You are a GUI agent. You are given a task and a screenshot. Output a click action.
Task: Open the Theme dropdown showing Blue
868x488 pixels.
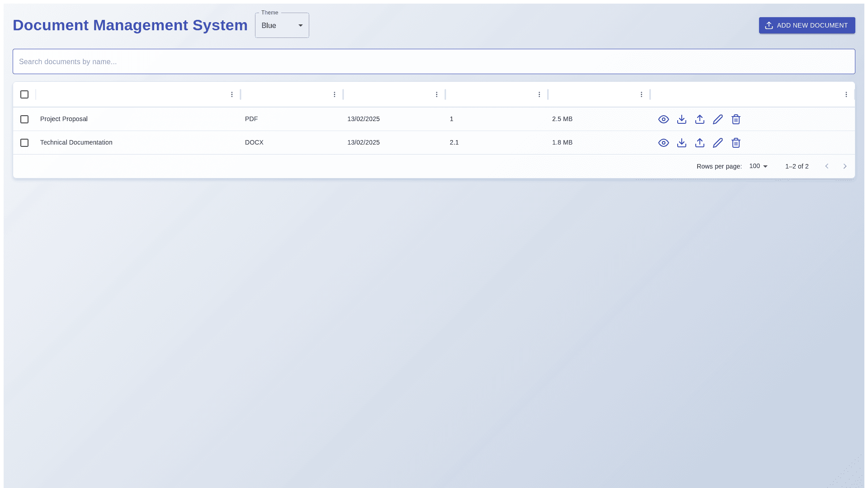pyautogui.click(x=282, y=26)
